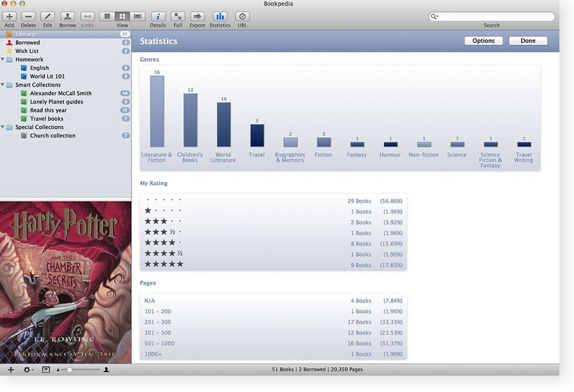Screen dimensions: 574x392
Task: Click the World Literature genre bar
Action: coord(224,125)
